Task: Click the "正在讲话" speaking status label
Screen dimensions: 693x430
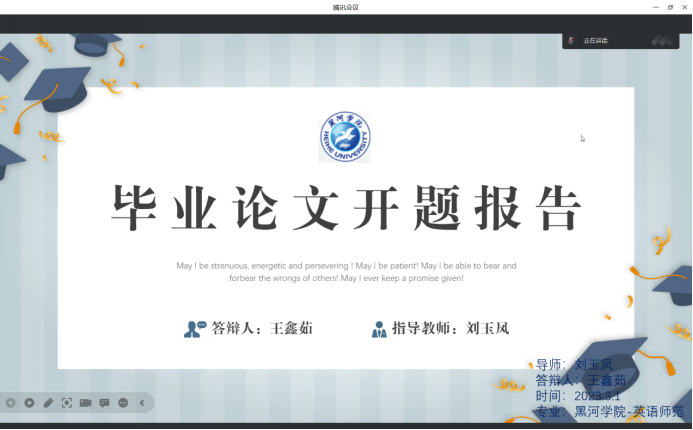Action: (596, 41)
